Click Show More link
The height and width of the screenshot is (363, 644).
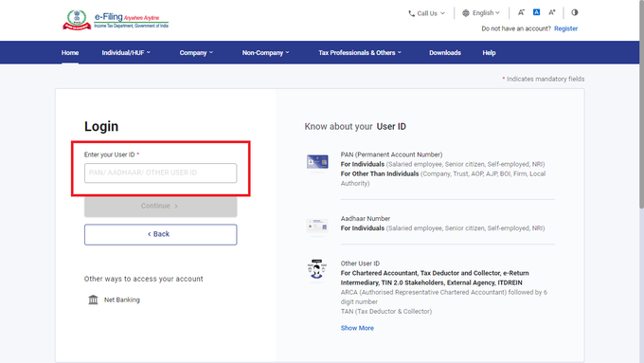pyautogui.click(x=357, y=328)
